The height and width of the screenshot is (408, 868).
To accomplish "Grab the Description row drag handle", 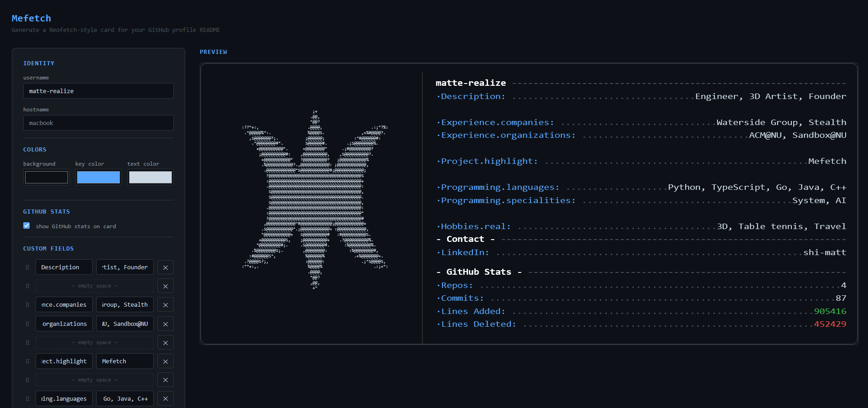I will pyautogui.click(x=27, y=267).
